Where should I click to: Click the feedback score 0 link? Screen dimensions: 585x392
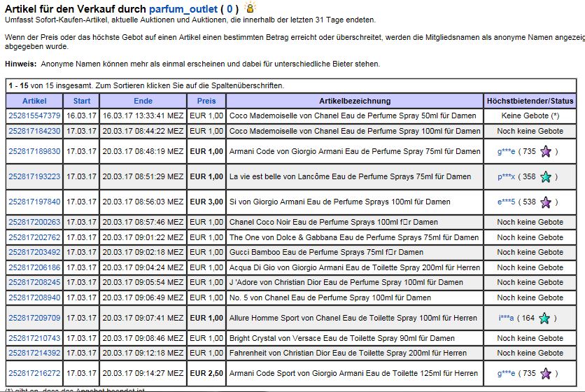[x=230, y=9]
